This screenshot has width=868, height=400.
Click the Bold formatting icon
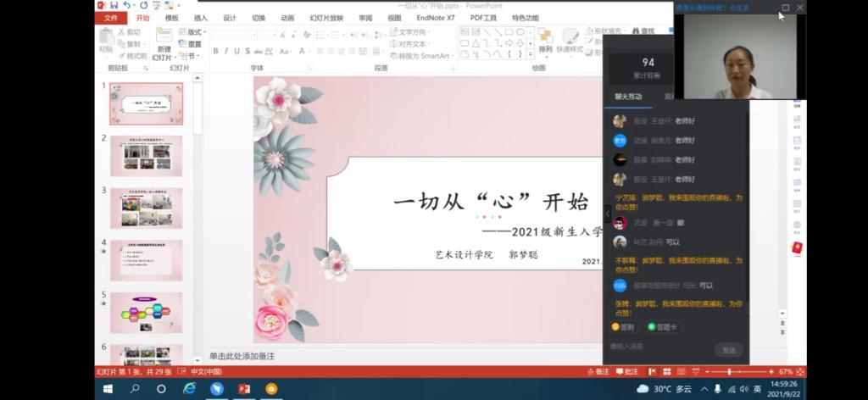pyautogui.click(x=215, y=51)
